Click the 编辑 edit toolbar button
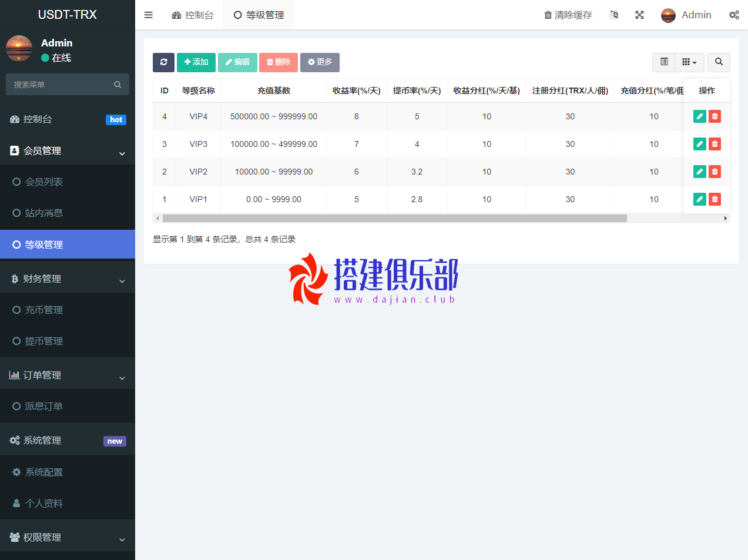Viewport: 748px width, 560px height. 237,62
